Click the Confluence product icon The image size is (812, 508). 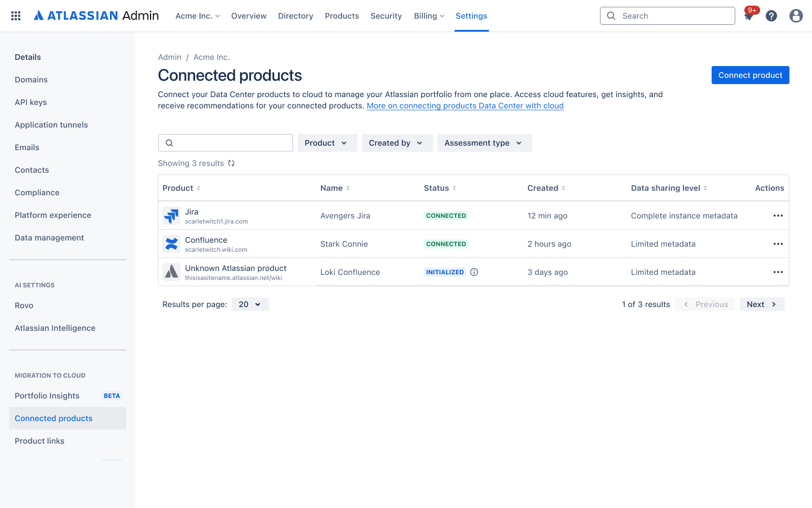coord(171,244)
